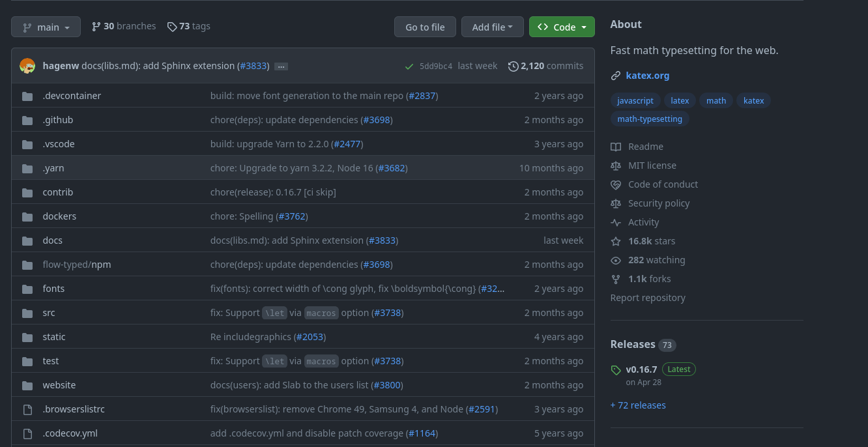The image size is (868, 447).
Task: View MIT license link
Action: (644, 166)
